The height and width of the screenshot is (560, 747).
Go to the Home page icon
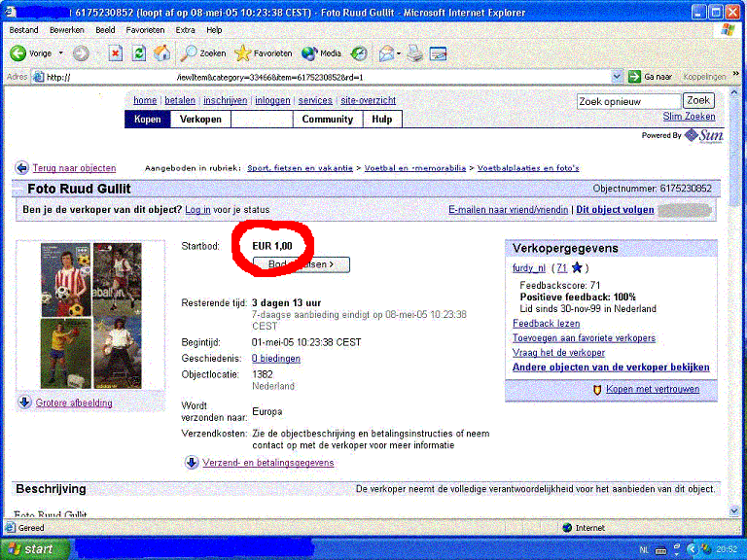click(162, 53)
